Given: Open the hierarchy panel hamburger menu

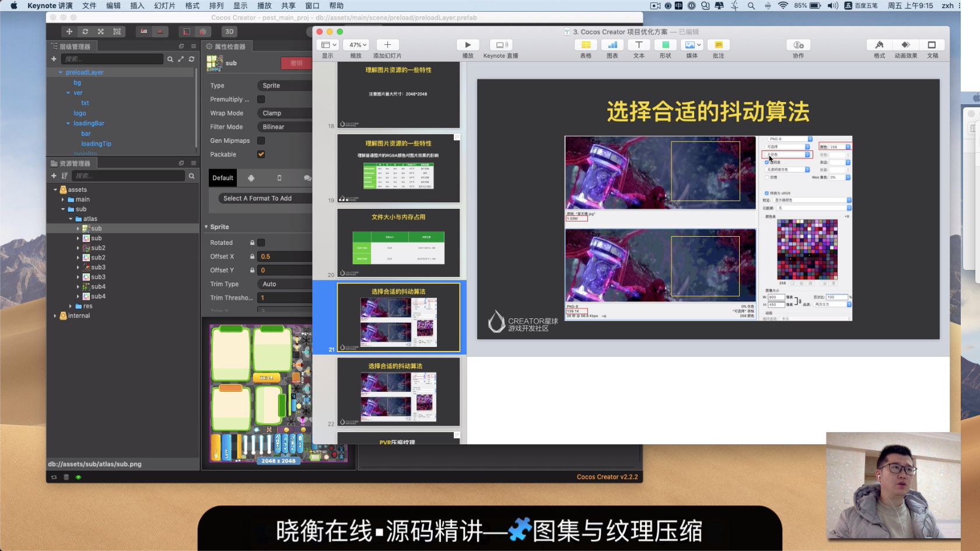Looking at the screenshot, I should [194, 46].
